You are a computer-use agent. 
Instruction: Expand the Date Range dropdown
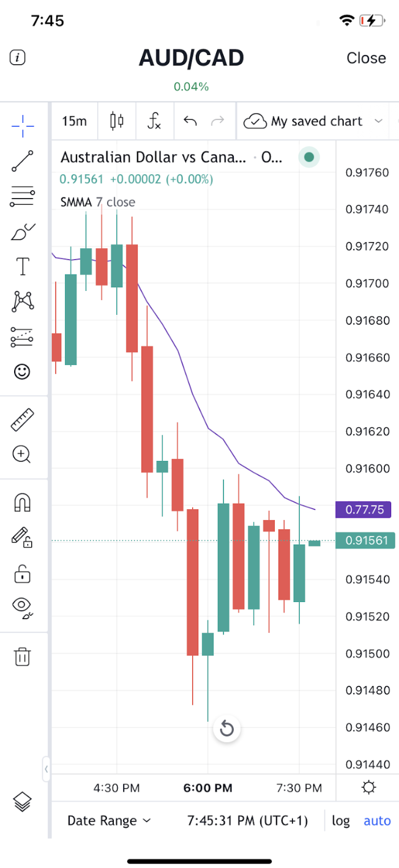[x=109, y=821]
